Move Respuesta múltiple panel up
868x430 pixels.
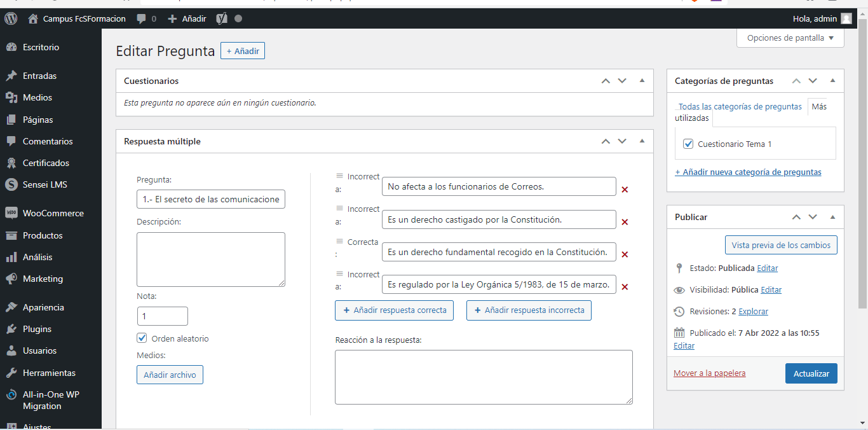(x=606, y=141)
